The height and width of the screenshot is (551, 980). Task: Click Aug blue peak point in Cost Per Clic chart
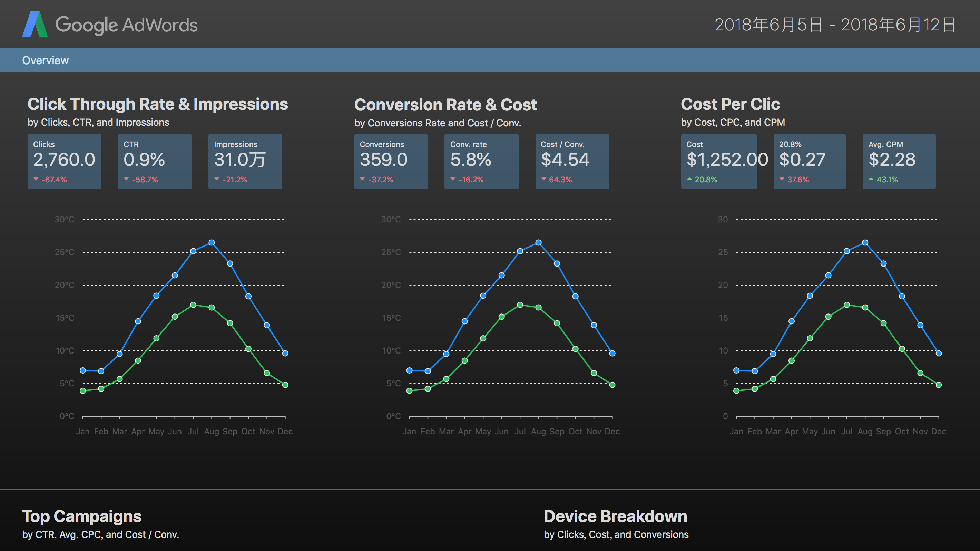click(865, 243)
